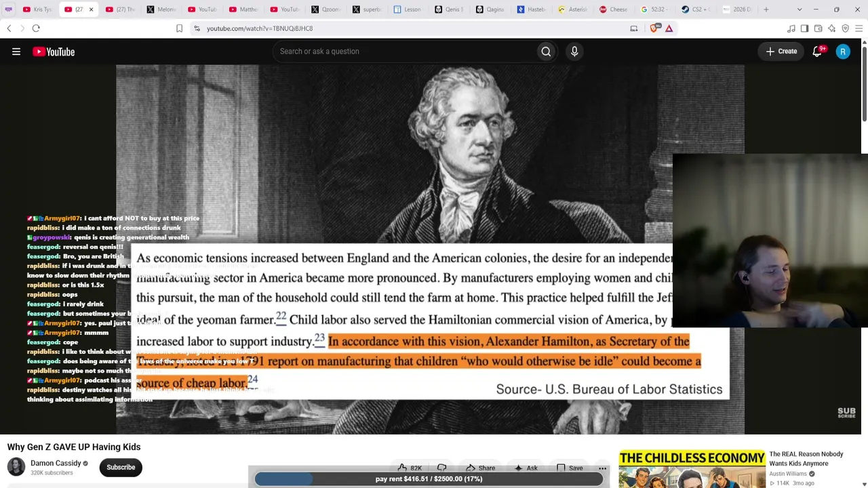Open a new browser tab

point(766,9)
